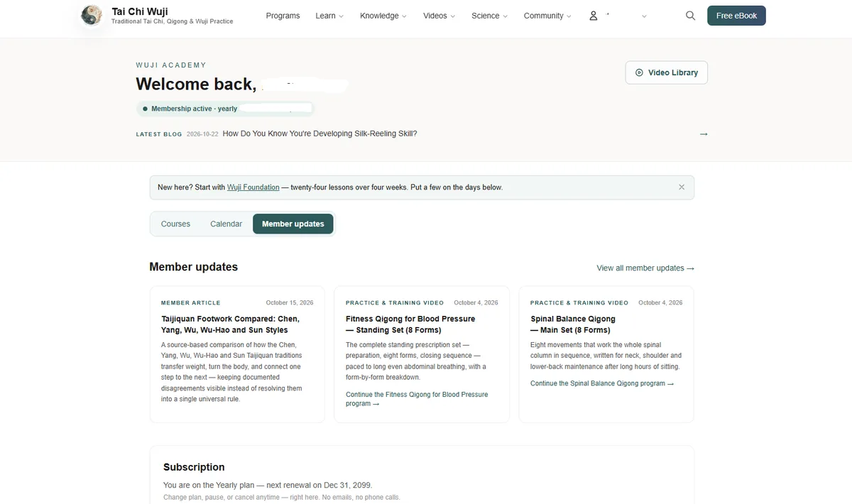Screen dimensions: 852x504
Task: Click the Free eBook button
Action: 736,16
